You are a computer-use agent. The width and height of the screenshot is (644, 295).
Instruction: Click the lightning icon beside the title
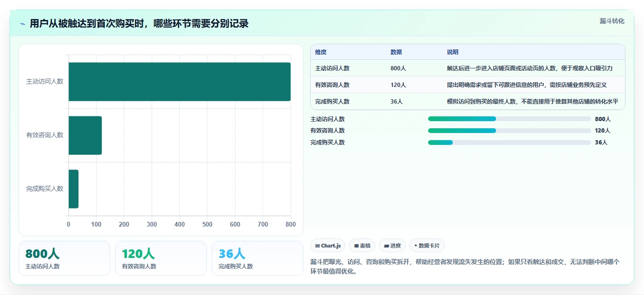tap(22, 24)
